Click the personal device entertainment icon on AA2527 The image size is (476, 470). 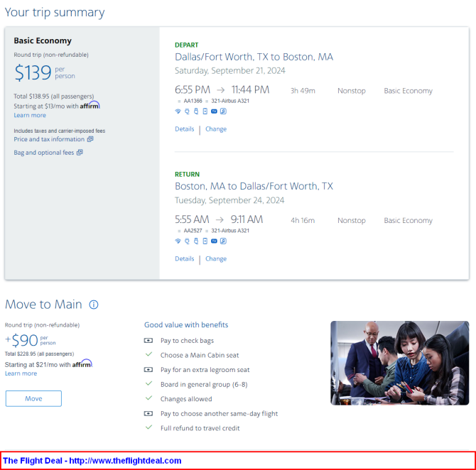click(205, 241)
